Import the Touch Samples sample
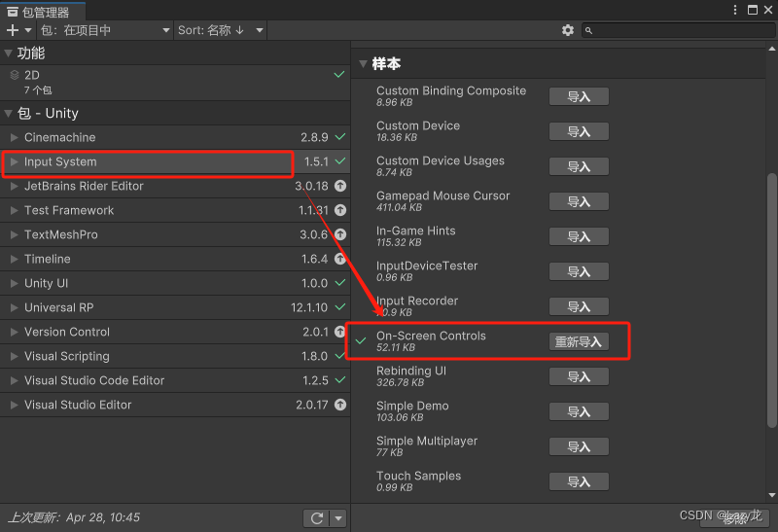 click(x=579, y=481)
